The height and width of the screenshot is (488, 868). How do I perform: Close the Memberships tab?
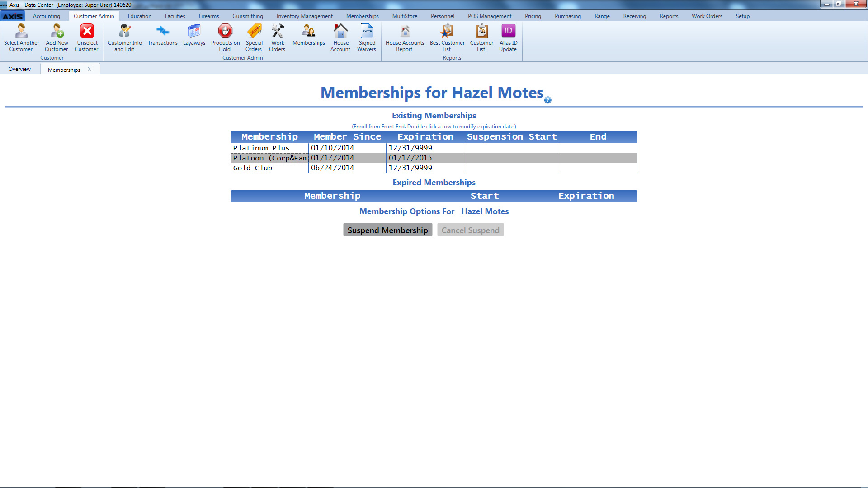tap(90, 69)
